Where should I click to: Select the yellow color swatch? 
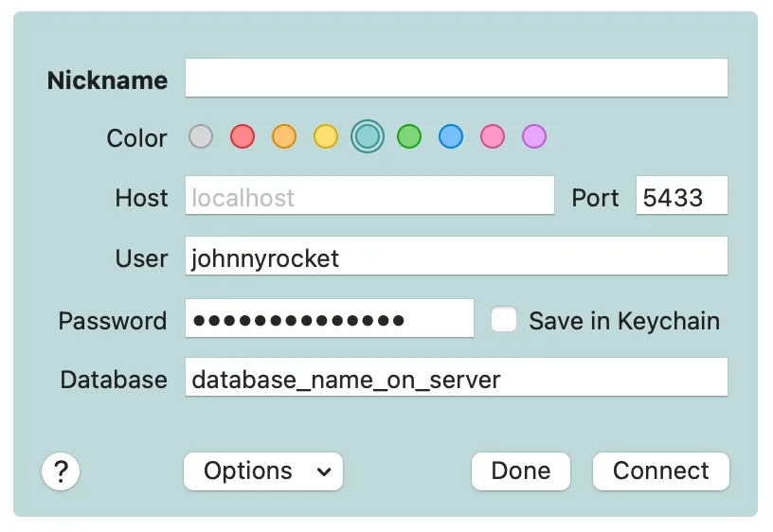point(326,137)
